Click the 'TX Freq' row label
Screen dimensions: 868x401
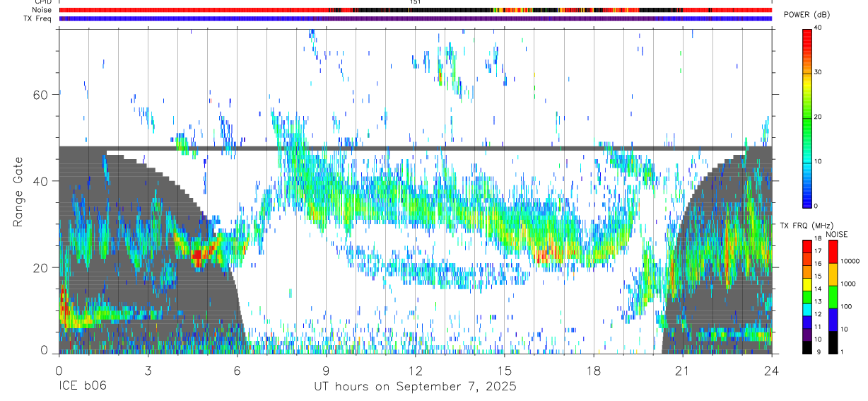click(x=38, y=18)
